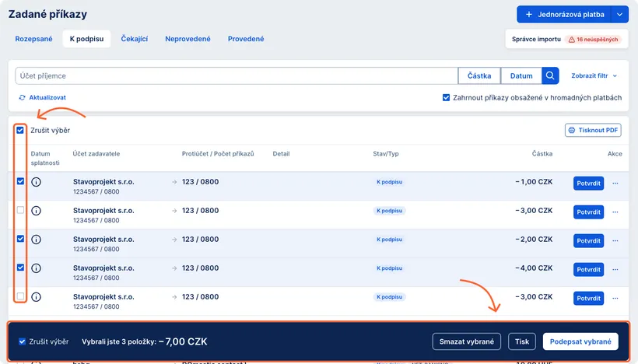This screenshot has height=364, width=638.
Task: Switch to the Provedené tab
Action: (246, 39)
